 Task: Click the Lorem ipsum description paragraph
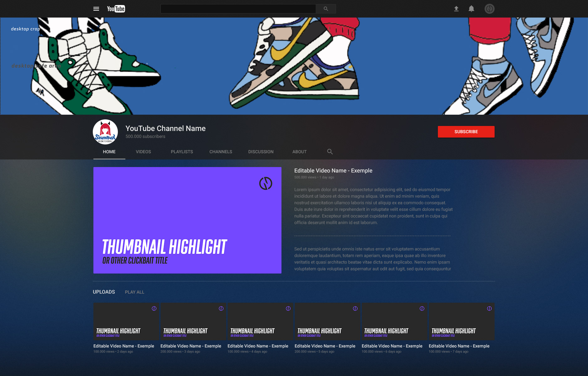tap(373, 206)
